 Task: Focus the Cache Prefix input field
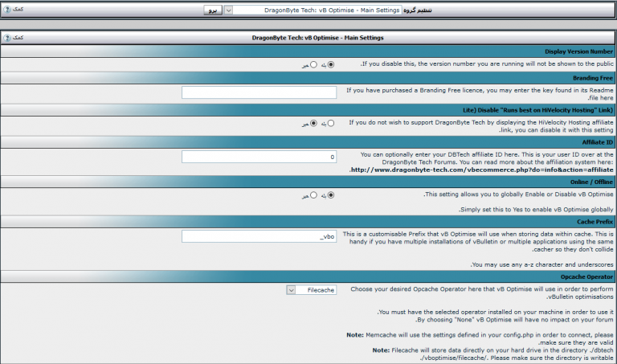tap(259, 236)
